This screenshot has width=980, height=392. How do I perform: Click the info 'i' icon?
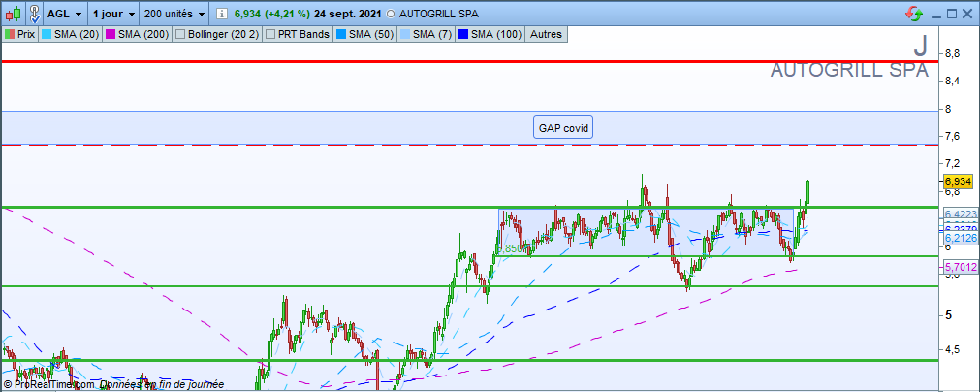222,14
